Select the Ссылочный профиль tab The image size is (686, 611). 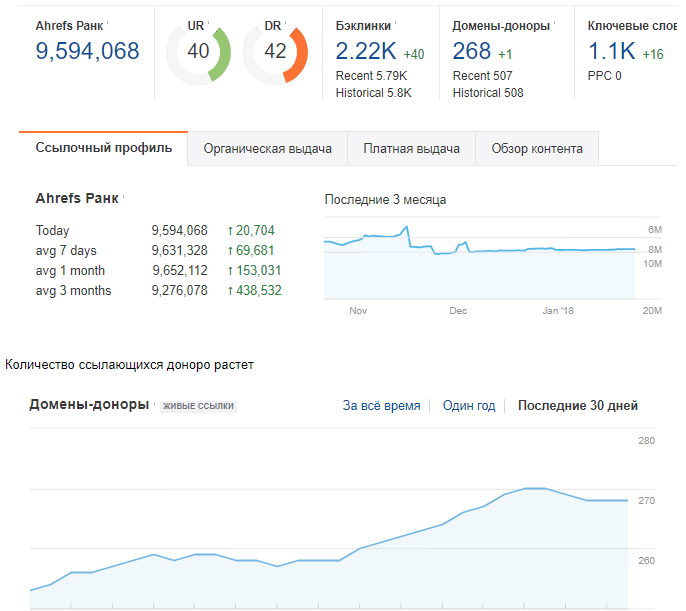(x=103, y=148)
